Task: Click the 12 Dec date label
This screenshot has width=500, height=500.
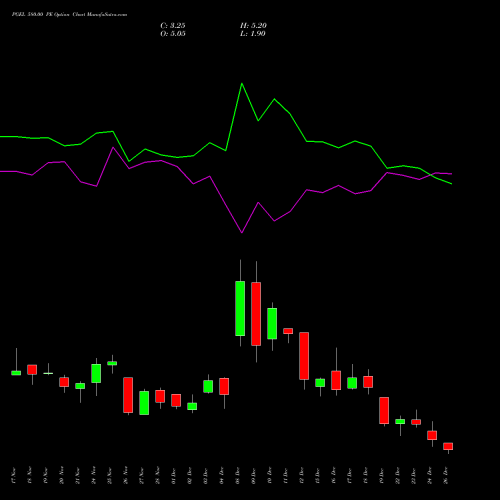Action: point(301,476)
